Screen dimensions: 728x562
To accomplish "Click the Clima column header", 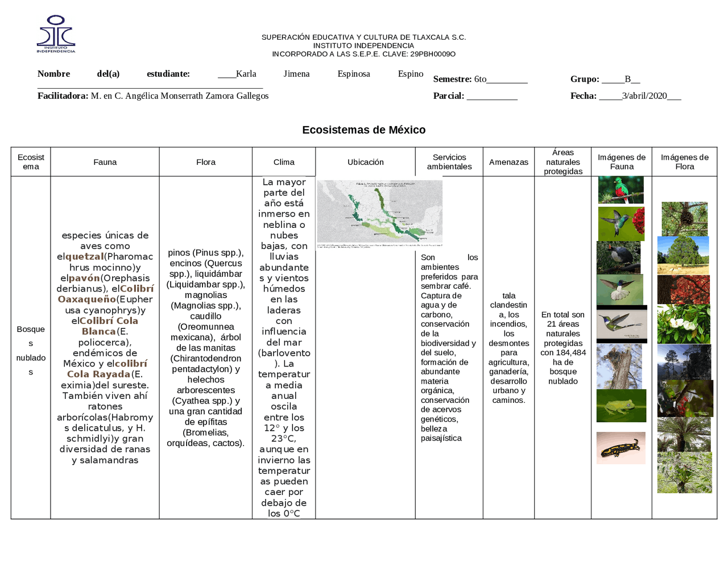I will click(284, 161).
